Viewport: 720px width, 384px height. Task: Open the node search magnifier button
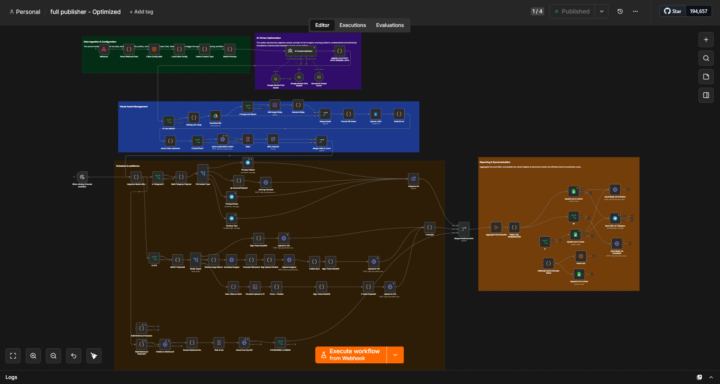pos(706,58)
